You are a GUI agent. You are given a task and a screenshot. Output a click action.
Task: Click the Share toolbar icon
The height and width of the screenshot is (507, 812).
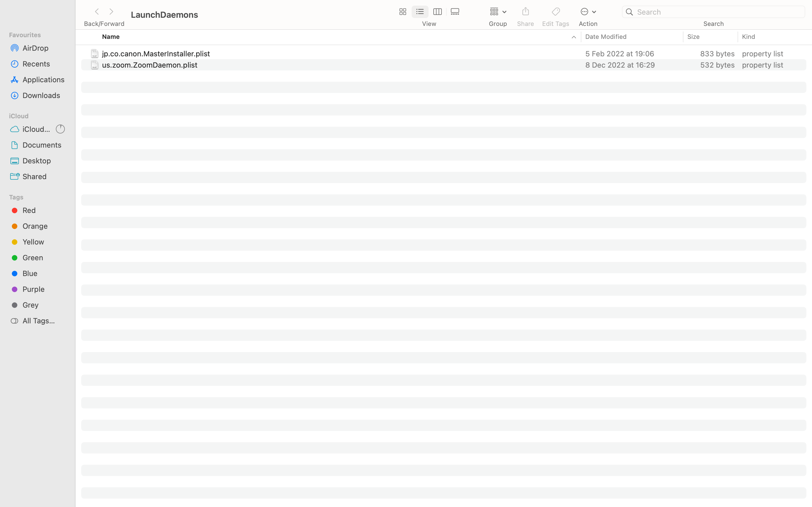(x=526, y=12)
